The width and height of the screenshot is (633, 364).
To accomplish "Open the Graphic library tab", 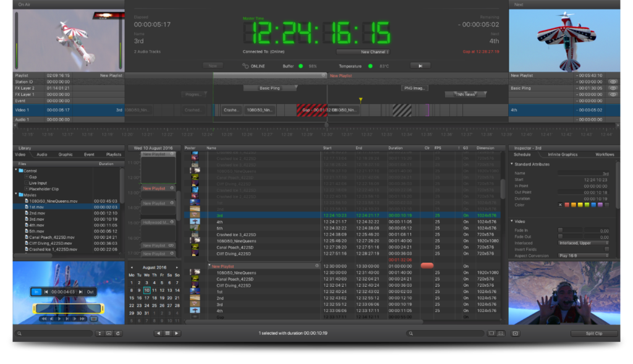I will (x=66, y=154).
